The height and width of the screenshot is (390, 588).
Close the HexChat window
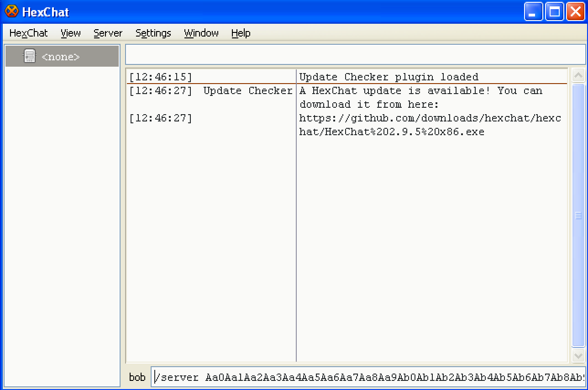pos(575,11)
